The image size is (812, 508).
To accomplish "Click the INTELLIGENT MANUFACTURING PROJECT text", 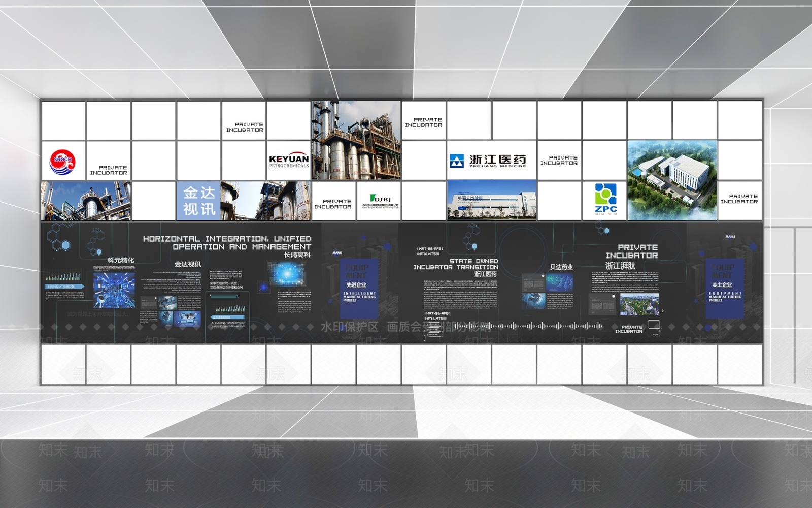I will [359, 297].
